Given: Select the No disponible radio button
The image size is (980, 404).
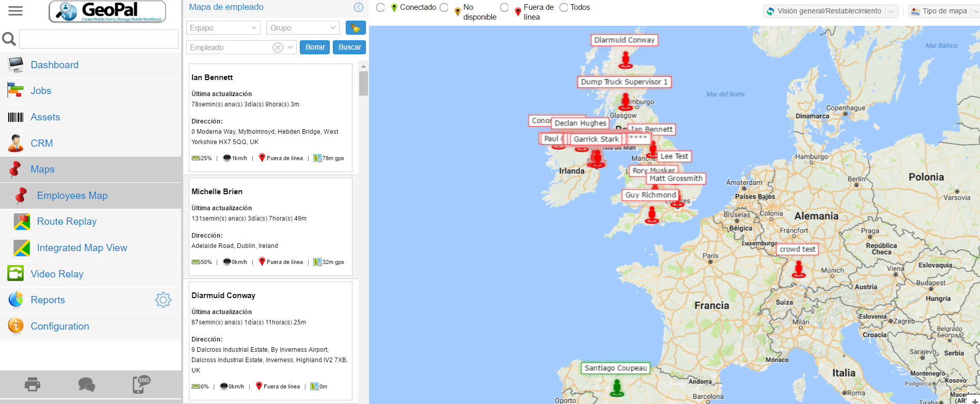Looking at the screenshot, I should coord(444,7).
